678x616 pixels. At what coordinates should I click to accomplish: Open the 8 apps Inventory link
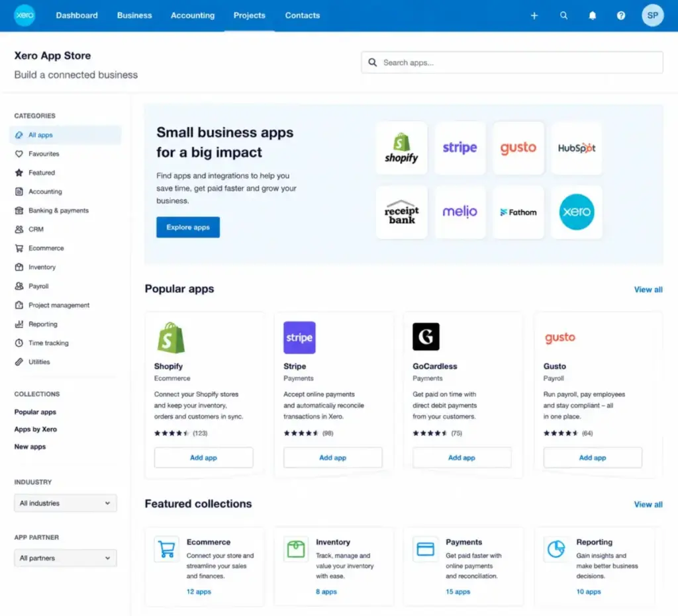(x=326, y=592)
